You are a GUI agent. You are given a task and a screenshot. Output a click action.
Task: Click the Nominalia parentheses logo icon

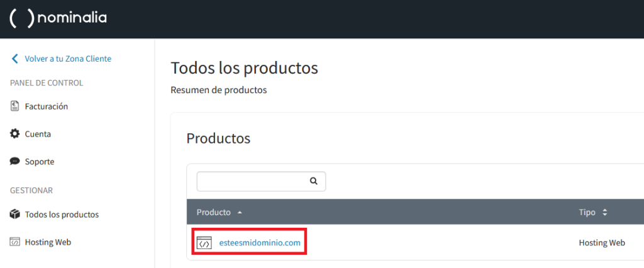(22, 18)
